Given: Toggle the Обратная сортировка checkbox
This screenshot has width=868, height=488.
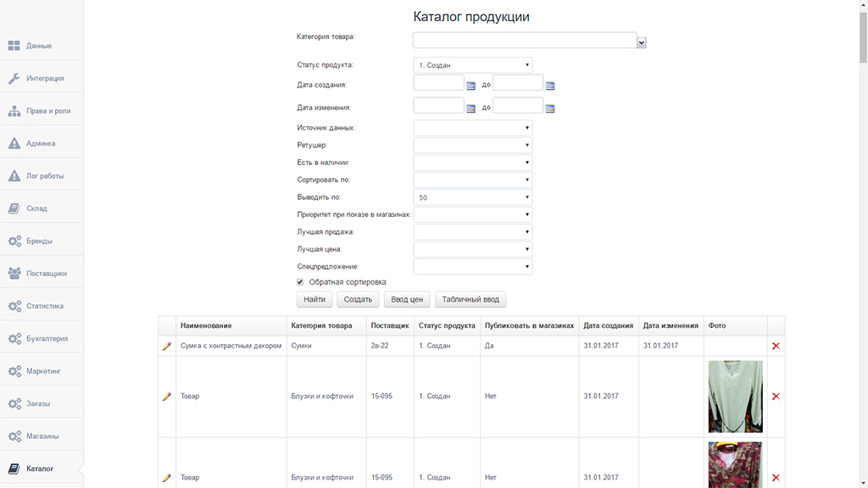Looking at the screenshot, I should 300,282.
